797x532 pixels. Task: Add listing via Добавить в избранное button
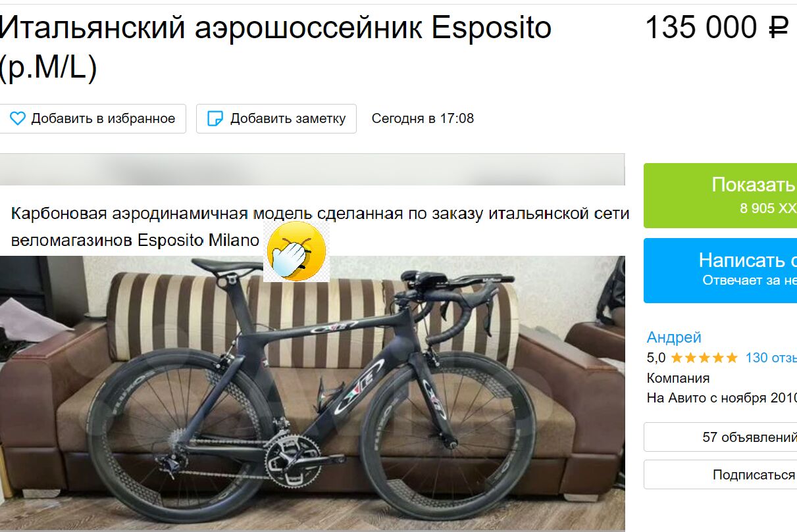(92, 118)
